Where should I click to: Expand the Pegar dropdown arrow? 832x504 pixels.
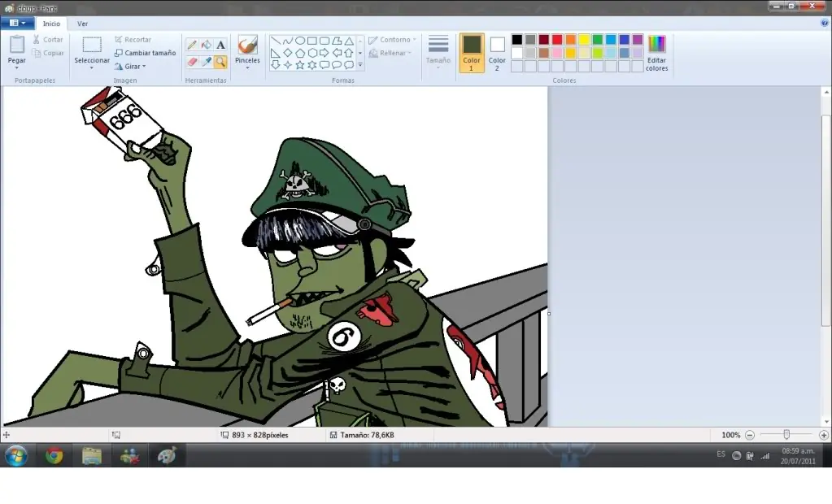pos(16,68)
